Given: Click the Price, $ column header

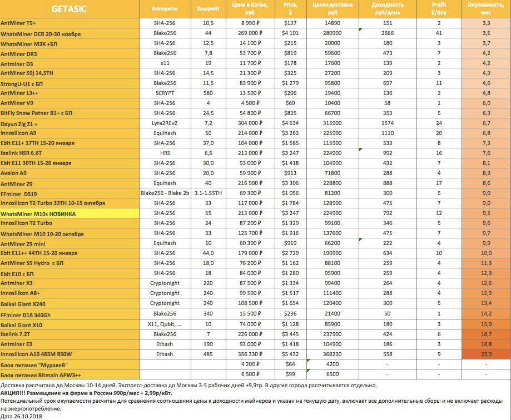Looking at the screenshot, I should pyautogui.click(x=290, y=9).
